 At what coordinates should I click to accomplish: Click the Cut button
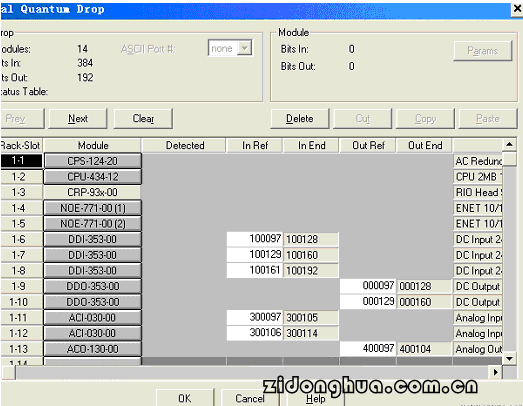point(363,118)
